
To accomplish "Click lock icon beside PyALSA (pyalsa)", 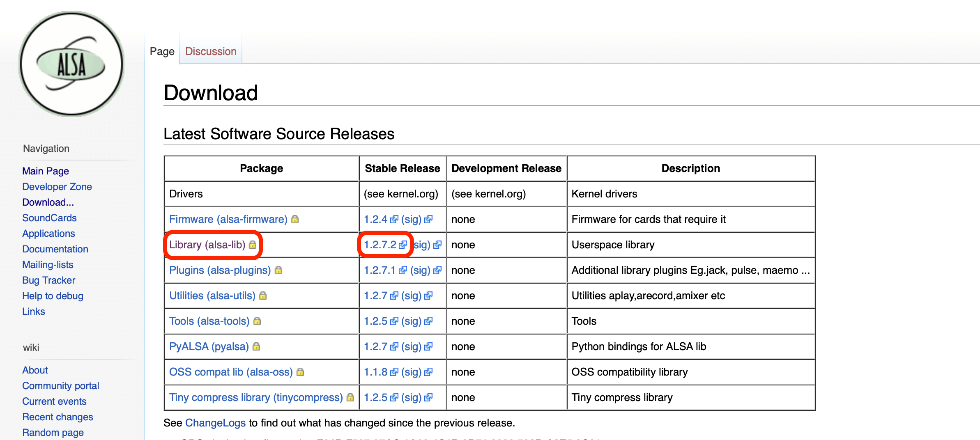I will pos(256,347).
